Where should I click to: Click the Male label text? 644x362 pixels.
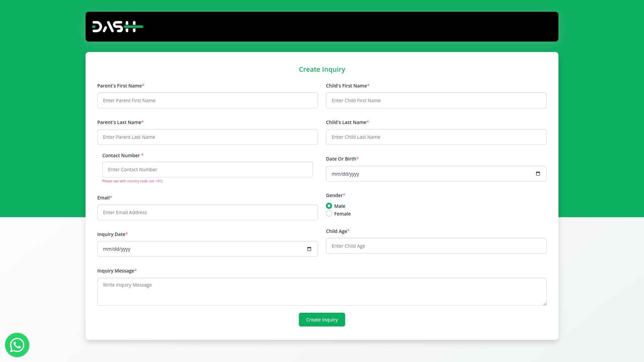(339, 206)
